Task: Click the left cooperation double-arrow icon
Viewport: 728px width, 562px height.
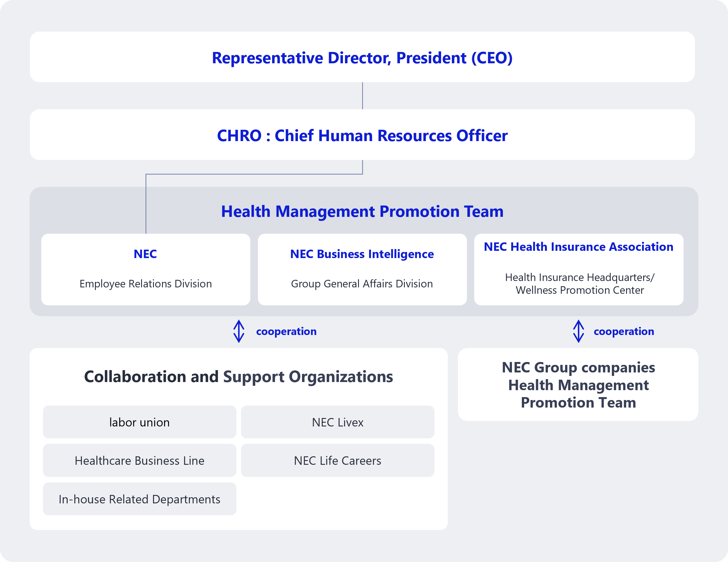Action: coord(239,331)
